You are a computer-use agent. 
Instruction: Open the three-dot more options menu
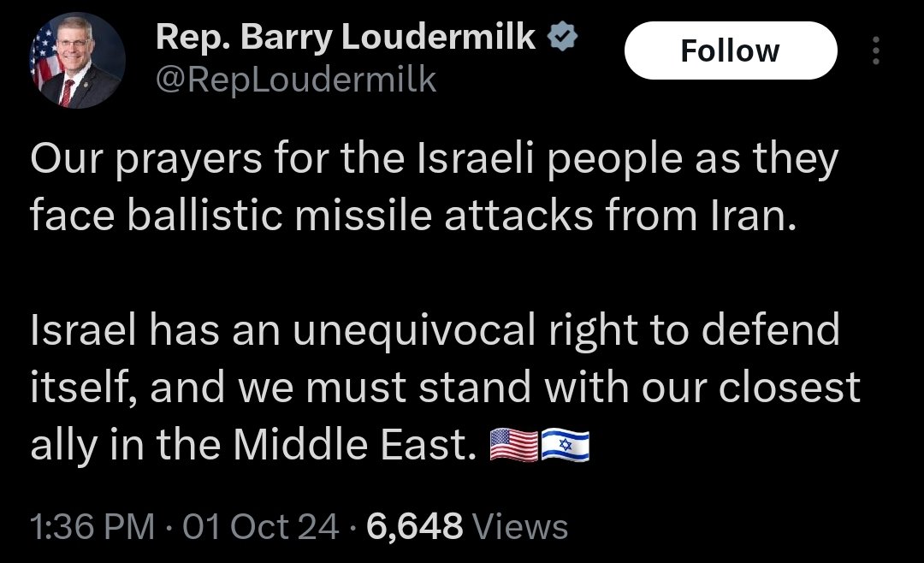[x=875, y=53]
